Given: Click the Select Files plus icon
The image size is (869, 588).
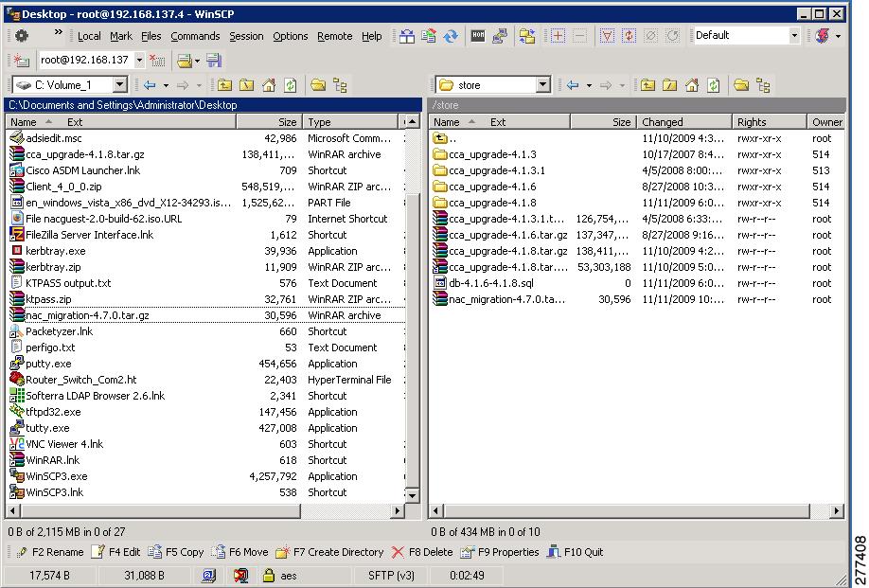Looking at the screenshot, I should coord(559,36).
